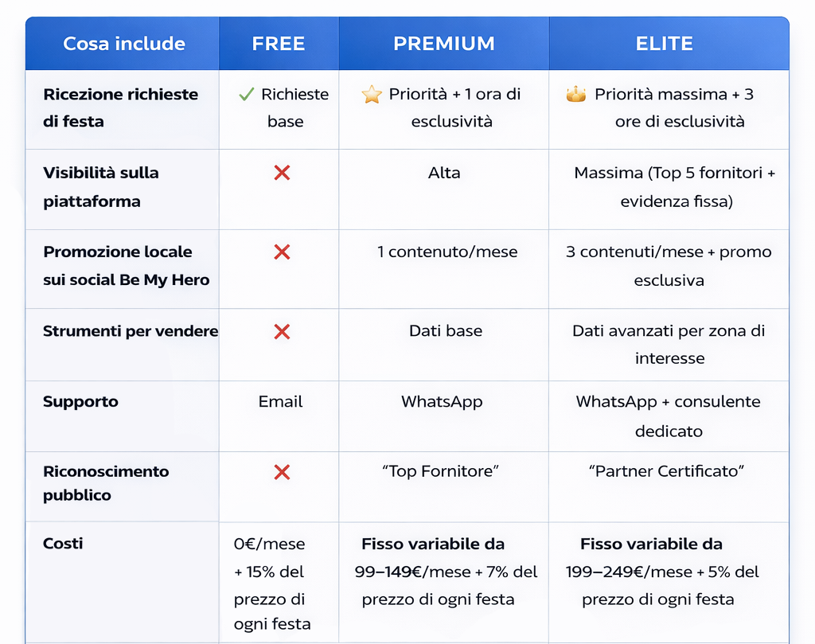Click the red X in the Strumenti per vendere row
The height and width of the screenshot is (644, 815).
pyautogui.click(x=282, y=331)
